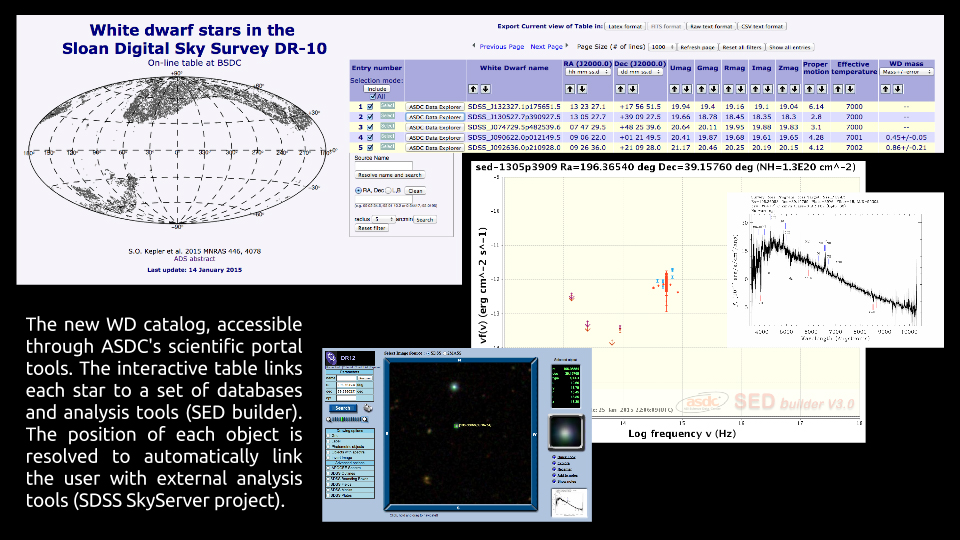
Task: Click the Source Name input field
Action: (x=384, y=166)
